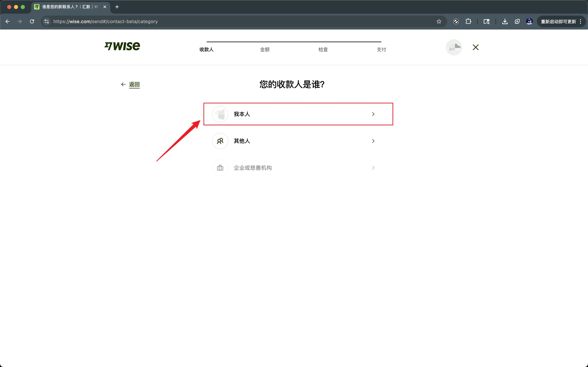Select the 检查 step tab
The image size is (588, 367).
point(323,49)
